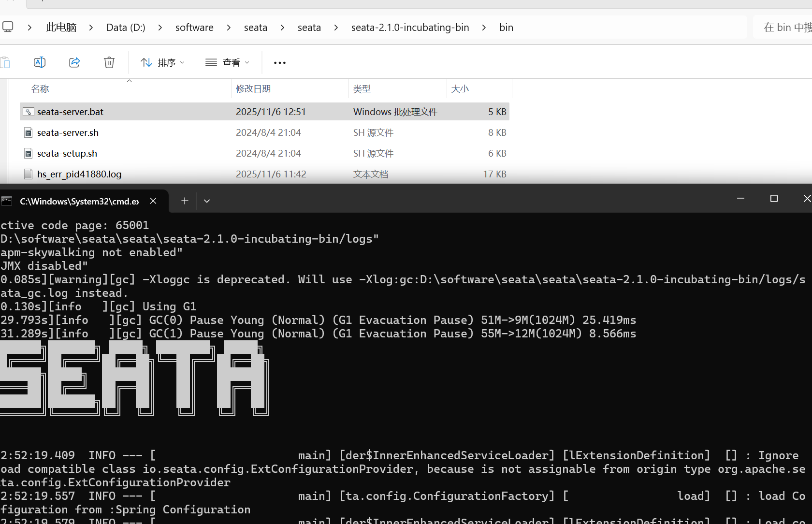The width and height of the screenshot is (812, 524).
Task: Click Windows 批处理文件 type cell
Action: [395, 112]
